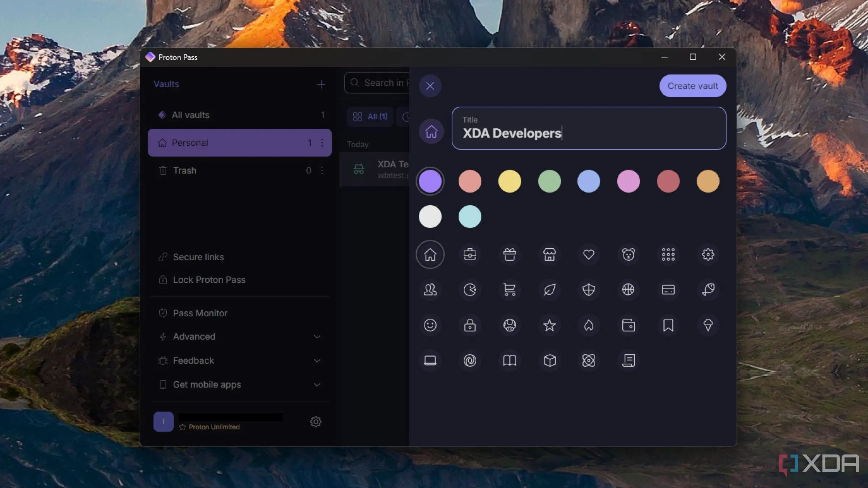Viewport: 868px width, 488px height.
Task: Pick the flame vault icon
Action: click(589, 325)
